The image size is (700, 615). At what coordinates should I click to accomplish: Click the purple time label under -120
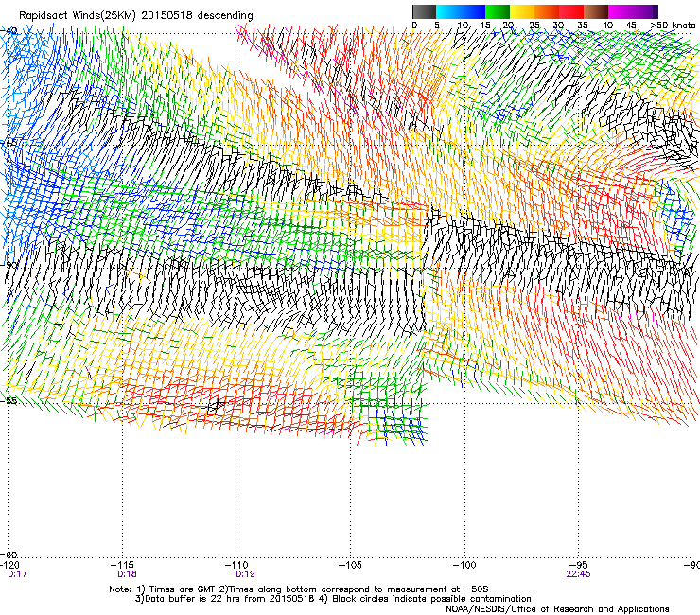click(x=17, y=574)
